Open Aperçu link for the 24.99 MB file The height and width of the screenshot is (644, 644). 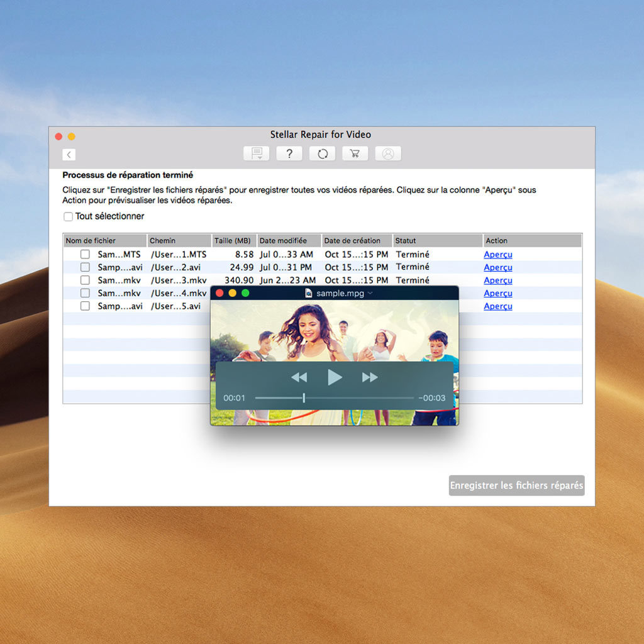click(x=498, y=267)
